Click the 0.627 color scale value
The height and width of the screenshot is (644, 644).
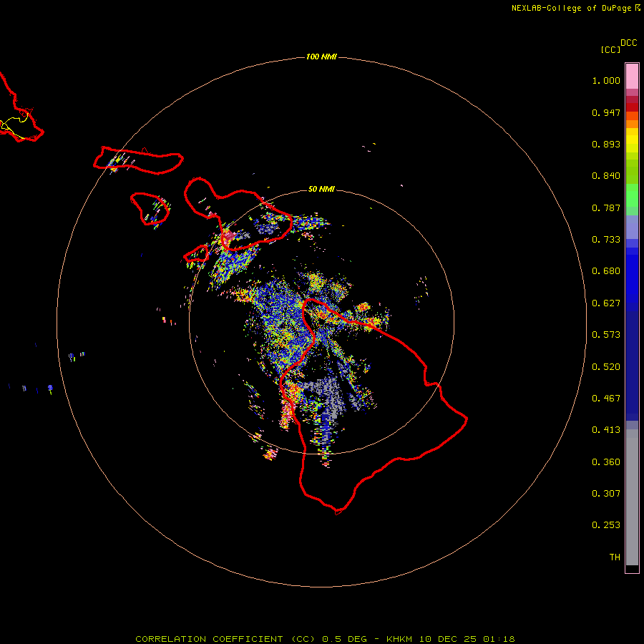pos(606,303)
